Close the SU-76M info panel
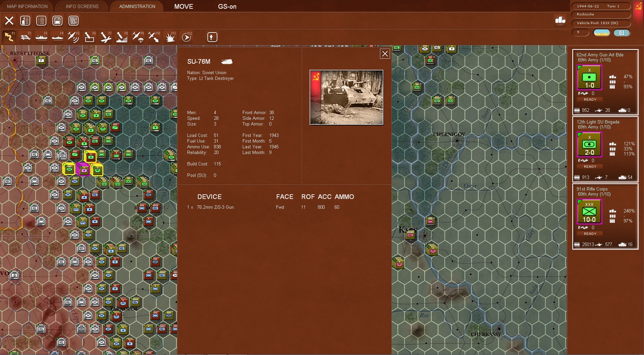The width and height of the screenshot is (644, 355). 385,54
